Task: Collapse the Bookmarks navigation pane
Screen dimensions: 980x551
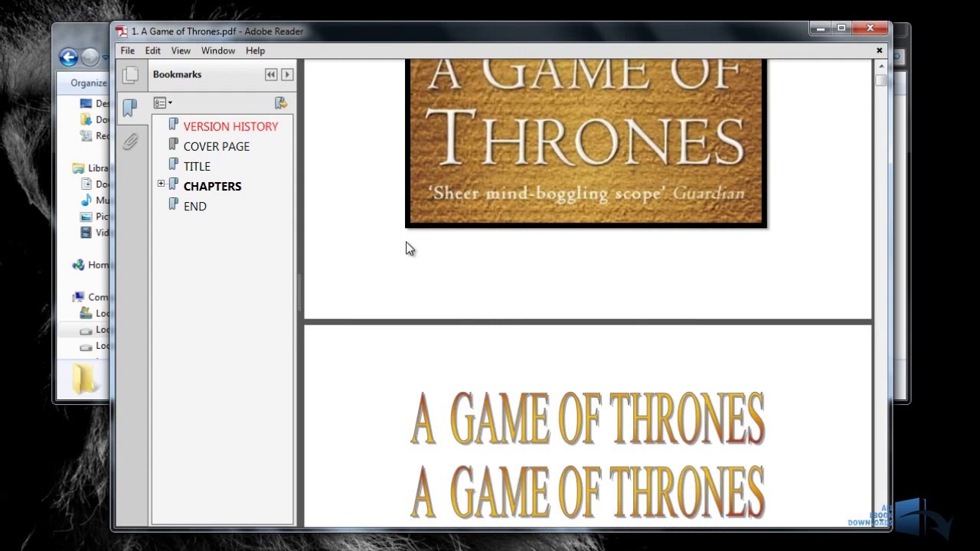Action: click(271, 74)
